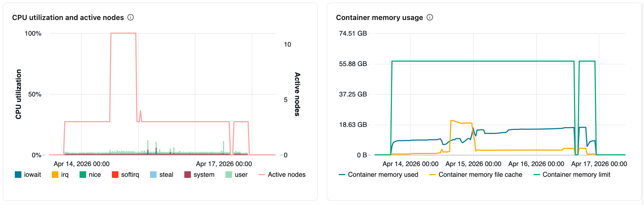Toggle the irq legend series
The image size is (644, 205).
point(55,175)
